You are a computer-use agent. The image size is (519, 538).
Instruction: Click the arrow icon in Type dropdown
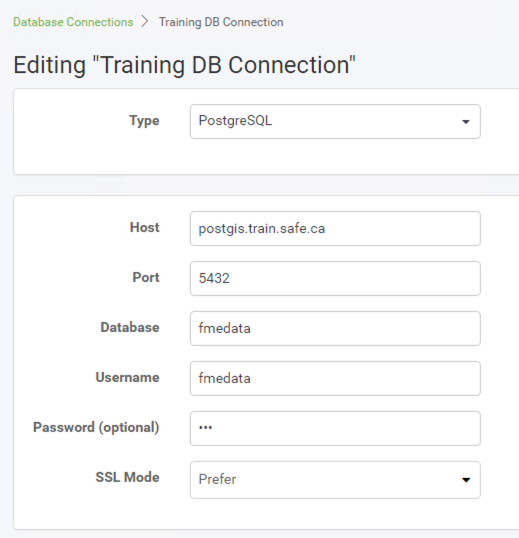[465, 122]
